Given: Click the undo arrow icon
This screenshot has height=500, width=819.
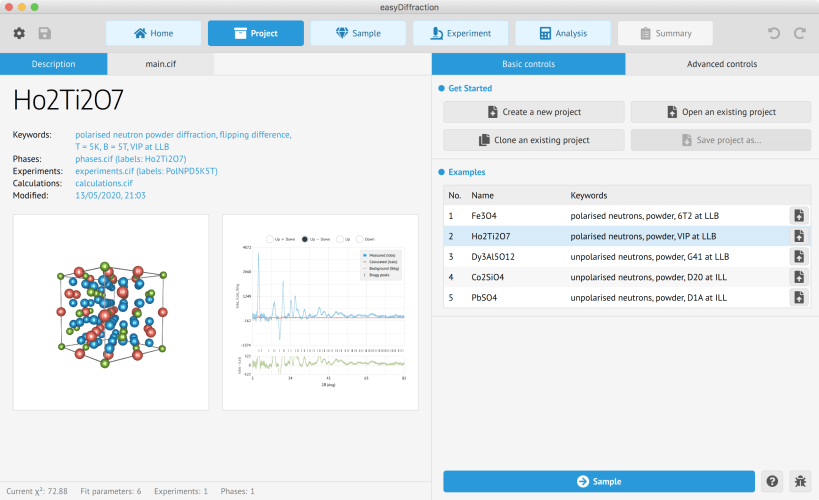Looking at the screenshot, I should click(774, 33).
